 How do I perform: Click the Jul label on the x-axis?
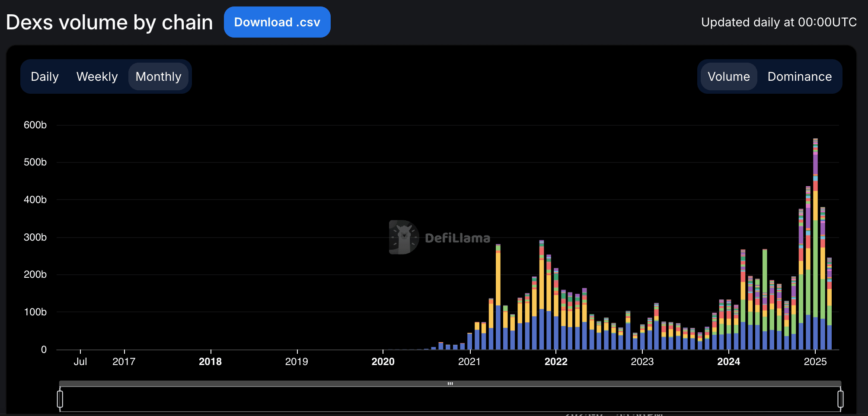[x=81, y=362]
